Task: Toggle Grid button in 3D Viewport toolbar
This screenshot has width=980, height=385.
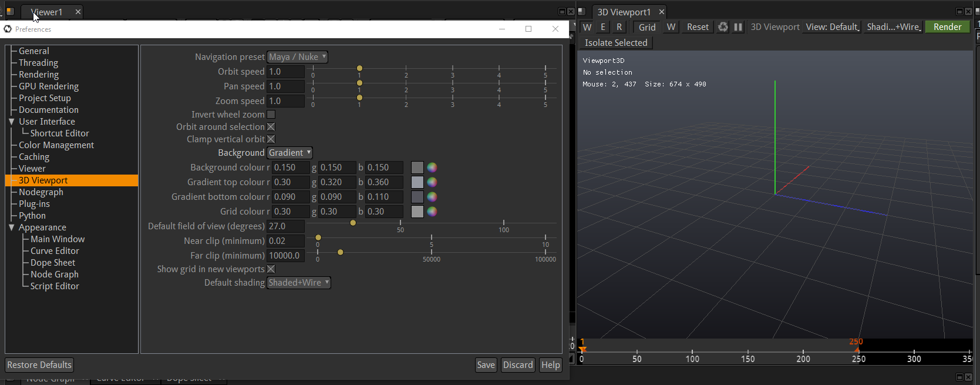Action: (647, 27)
